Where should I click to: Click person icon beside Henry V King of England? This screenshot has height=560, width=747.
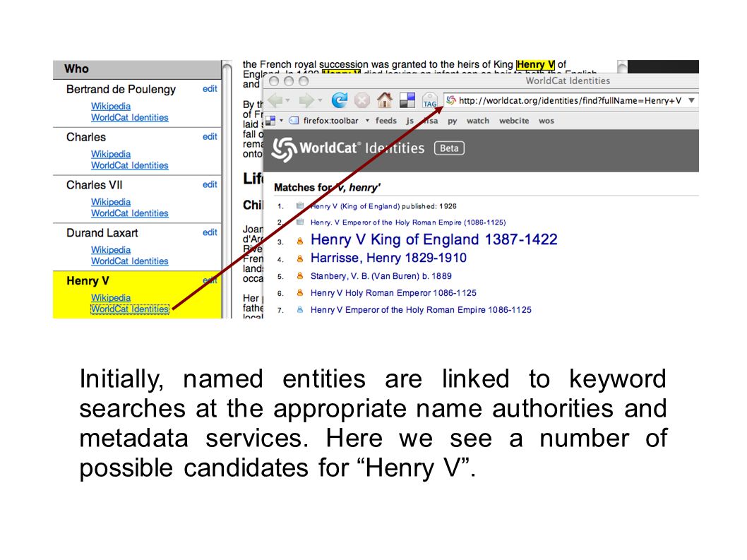299,241
